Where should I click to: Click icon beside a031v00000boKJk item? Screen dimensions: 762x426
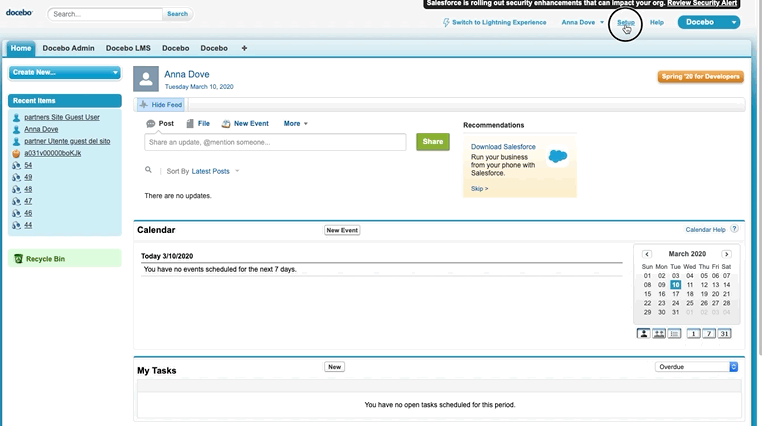pyautogui.click(x=16, y=153)
